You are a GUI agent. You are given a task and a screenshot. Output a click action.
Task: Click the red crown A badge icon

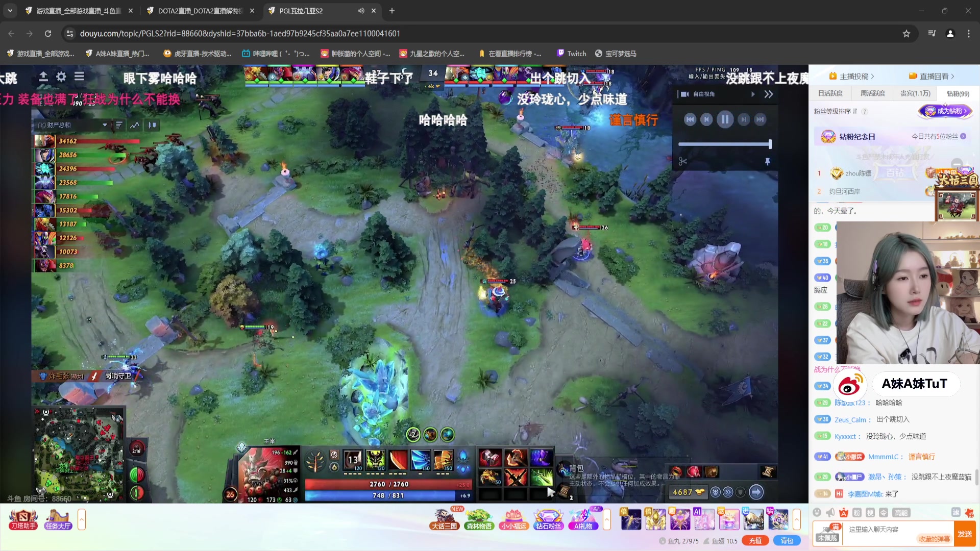coord(844,513)
